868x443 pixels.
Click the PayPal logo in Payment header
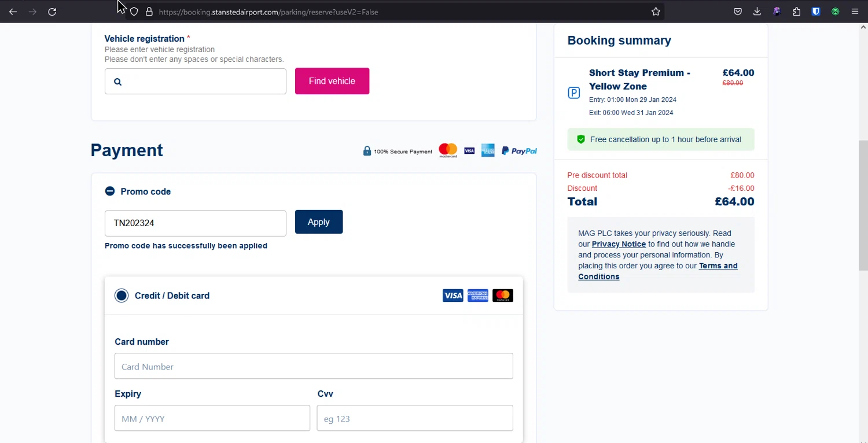click(x=519, y=151)
